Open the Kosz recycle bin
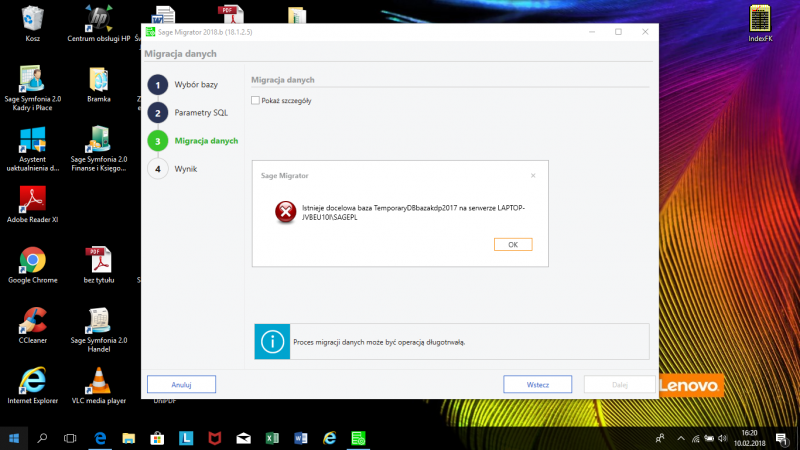Screen dimensions: 800x450 (33, 23)
